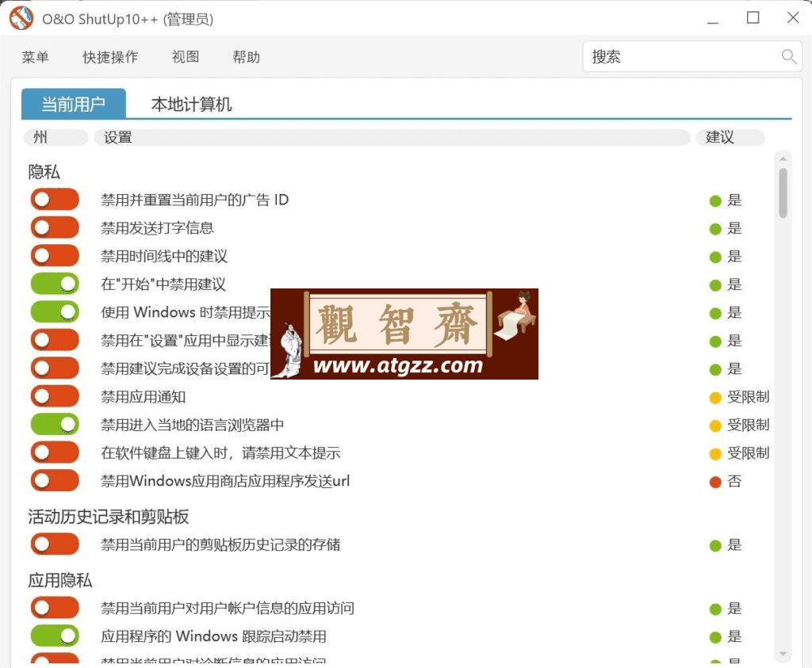Click the text 禁用Windows应用商店应用程序发送url
The width and height of the screenshot is (812, 668).
pyautogui.click(x=225, y=481)
